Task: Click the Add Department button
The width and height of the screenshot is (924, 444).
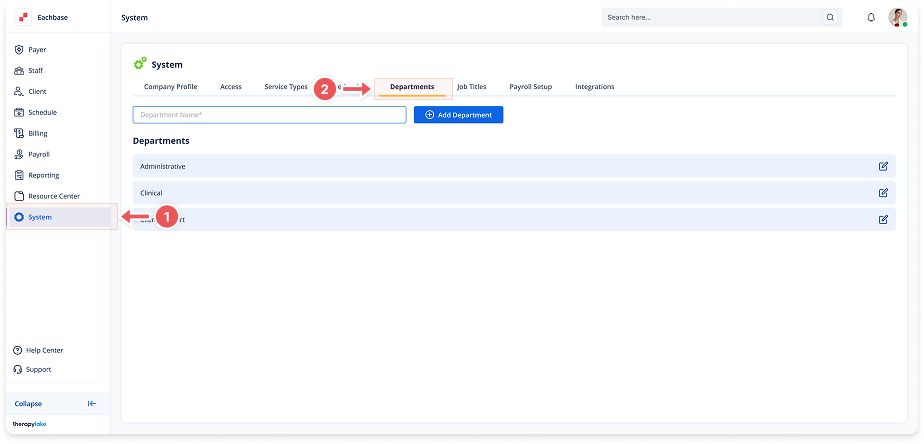Action: pos(458,115)
